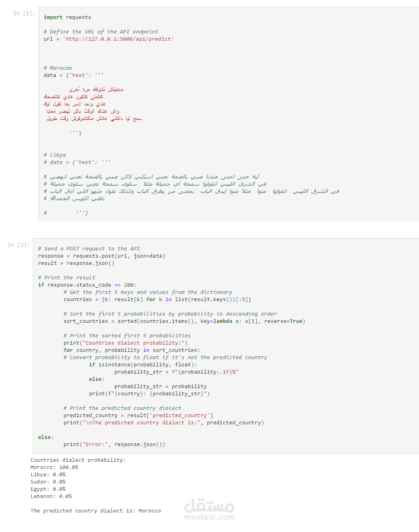Click the predicted country dialect output line

96,511
